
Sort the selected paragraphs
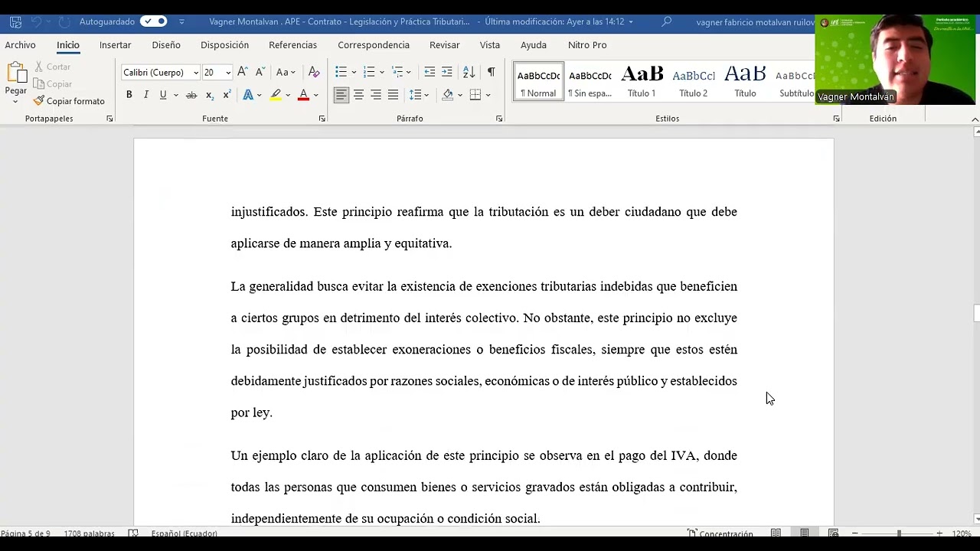pos(469,72)
